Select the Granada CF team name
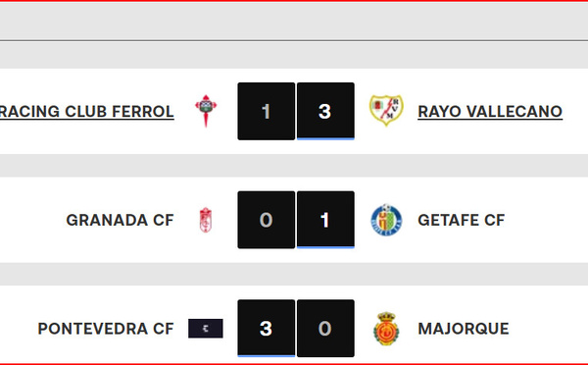 coord(120,220)
